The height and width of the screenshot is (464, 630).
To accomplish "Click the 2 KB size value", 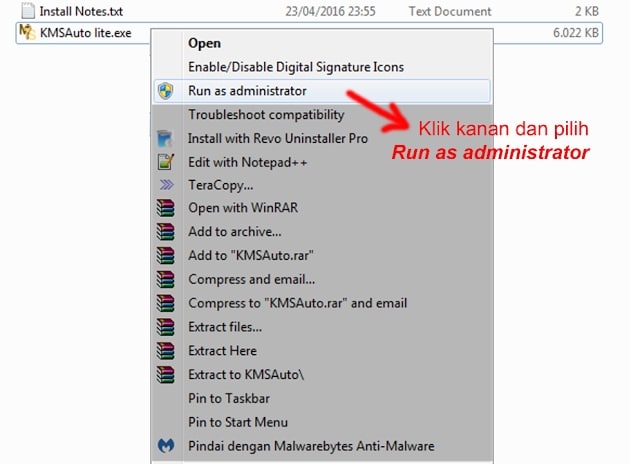I will (587, 11).
